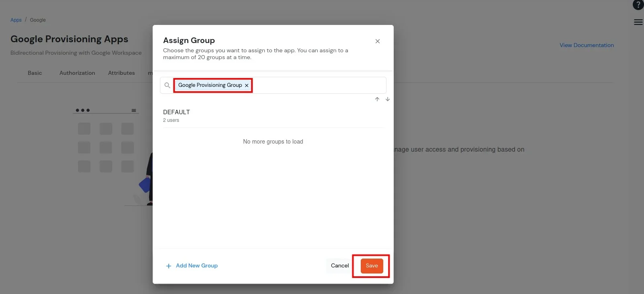This screenshot has height=294, width=644.
Task: Switch to the Basic tab
Action: point(35,73)
